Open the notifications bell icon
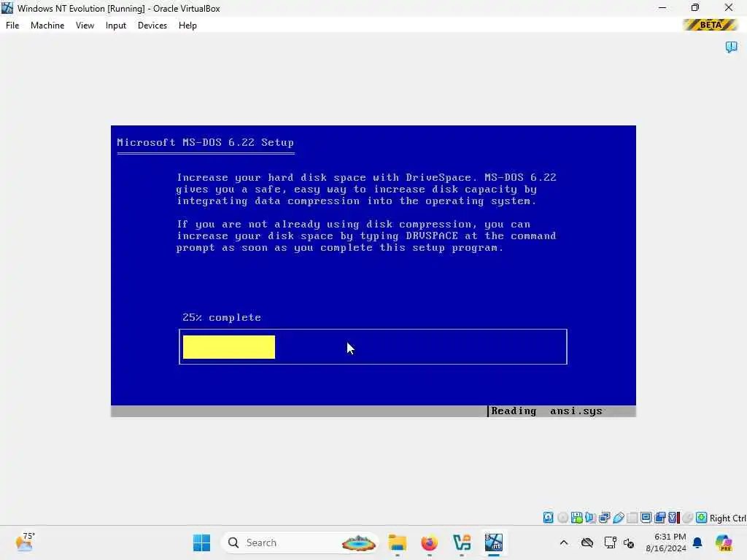This screenshot has height=560, width=747. (x=697, y=542)
